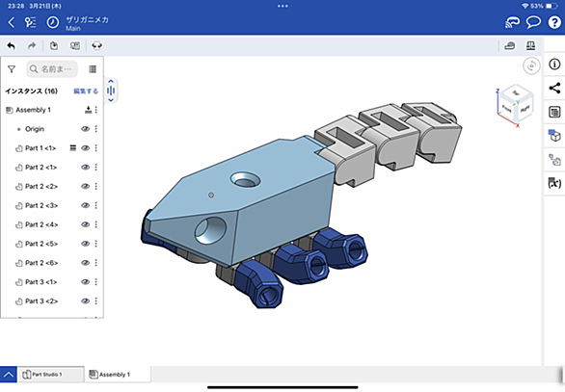Viewport: 565px width, 392px height.
Task: Hide Part 2 <2> with its eye icon
Action: click(86, 186)
